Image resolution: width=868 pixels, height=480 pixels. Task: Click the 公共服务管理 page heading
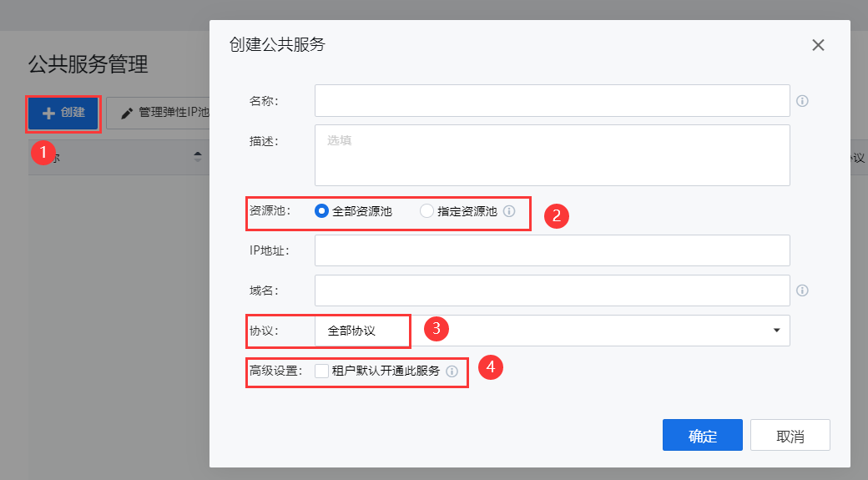tap(88, 64)
